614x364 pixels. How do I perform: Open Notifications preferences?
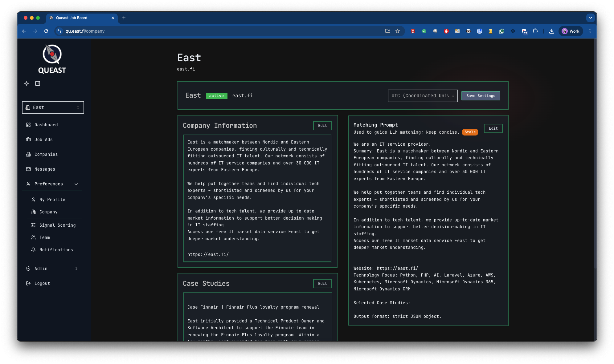[56, 250]
